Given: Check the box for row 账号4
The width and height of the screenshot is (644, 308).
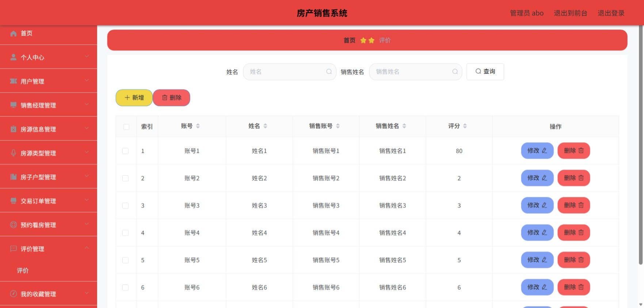Looking at the screenshot, I should (x=125, y=233).
